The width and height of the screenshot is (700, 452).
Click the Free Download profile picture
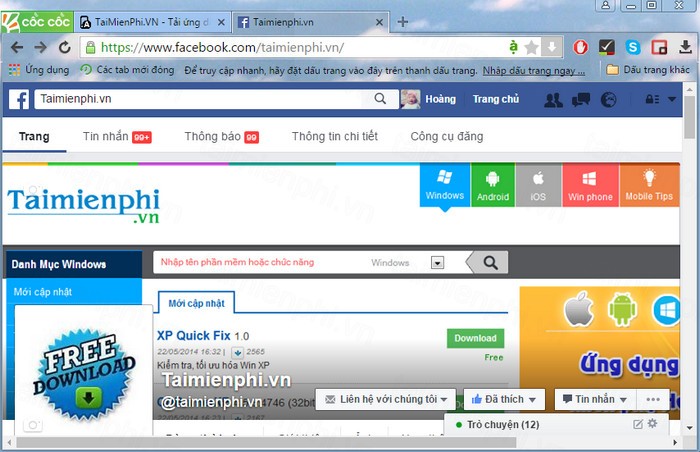click(x=83, y=373)
